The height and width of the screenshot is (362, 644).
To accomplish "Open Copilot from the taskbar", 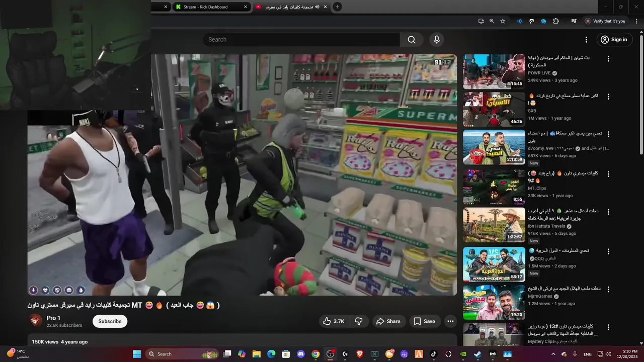I will (242, 354).
